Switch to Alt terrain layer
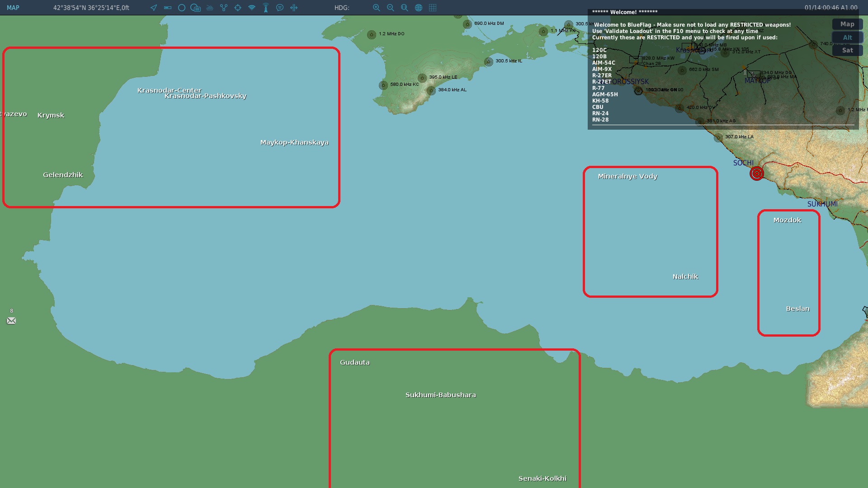Image resolution: width=868 pixels, height=488 pixels. (x=847, y=38)
